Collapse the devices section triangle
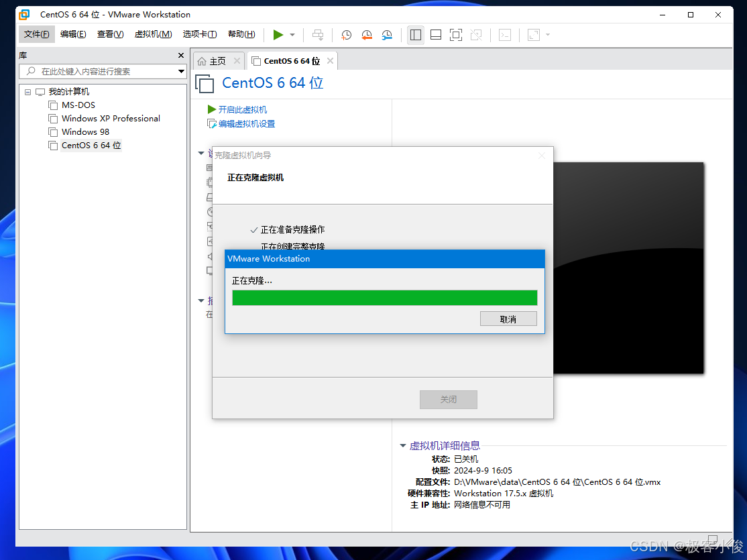747x560 pixels. [x=201, y=154]
